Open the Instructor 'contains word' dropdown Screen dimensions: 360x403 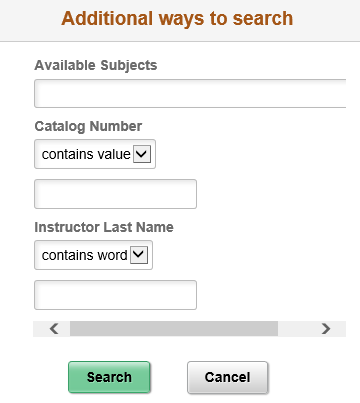(x=93, y=255)
